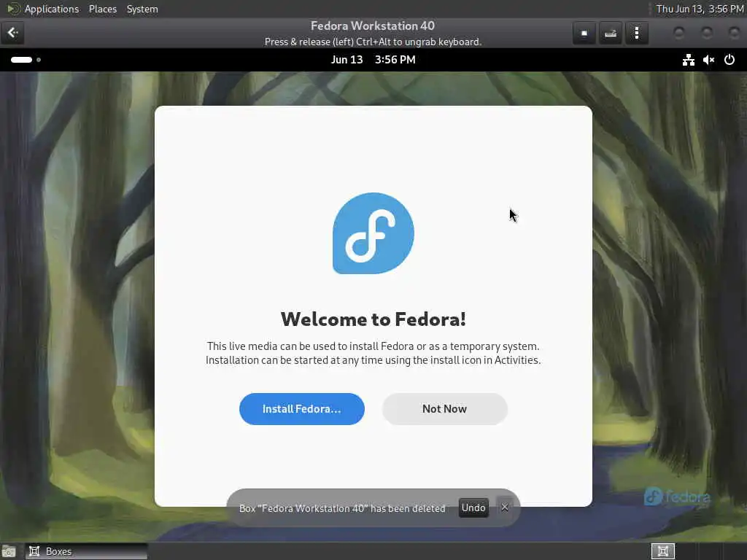Viewport: 747px width, 560px height.
Task: Open the System menu
Action: point(142,9)
